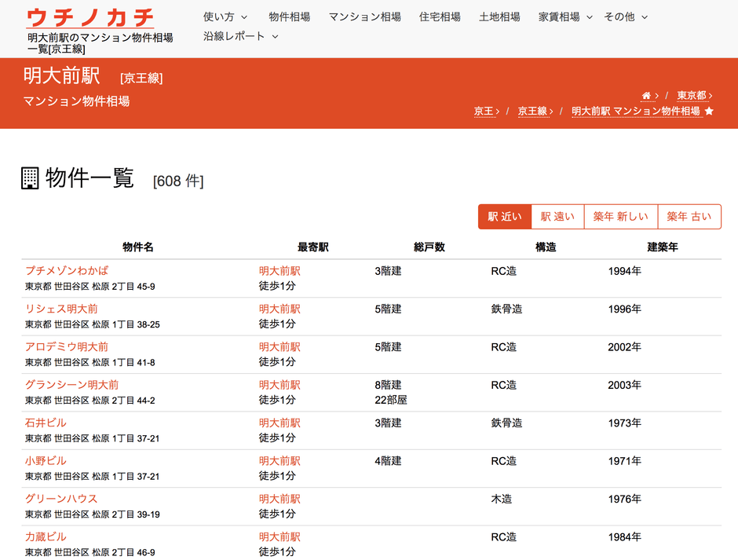Follow the 東京都 breadcrumb link
This screenshot has height=560, width=738.
(689, 93)
